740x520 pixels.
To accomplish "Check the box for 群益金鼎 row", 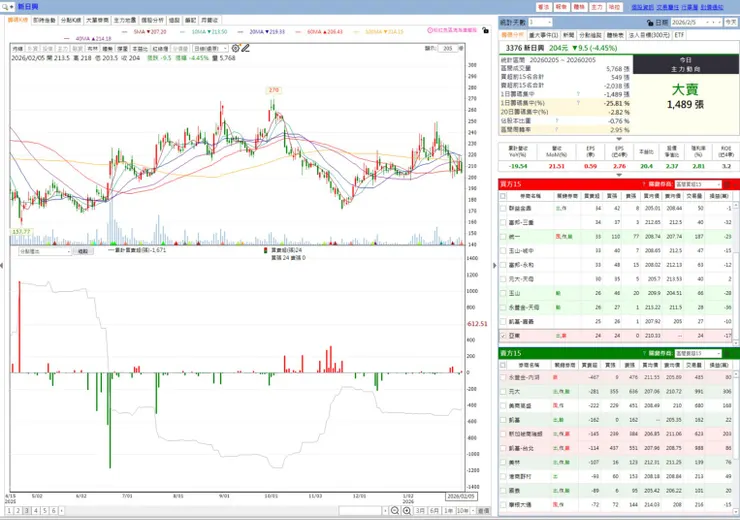I will click(x=503, y=208).
